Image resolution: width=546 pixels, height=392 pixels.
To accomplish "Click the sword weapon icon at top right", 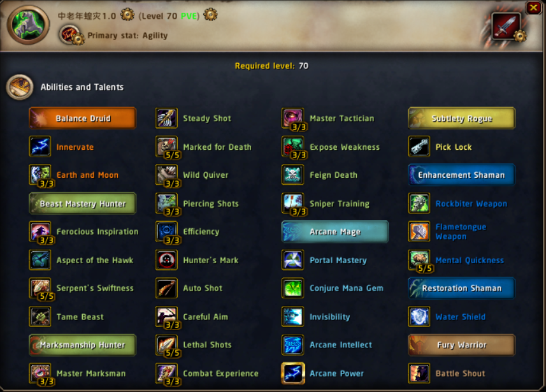I will (x=506, y=27).
